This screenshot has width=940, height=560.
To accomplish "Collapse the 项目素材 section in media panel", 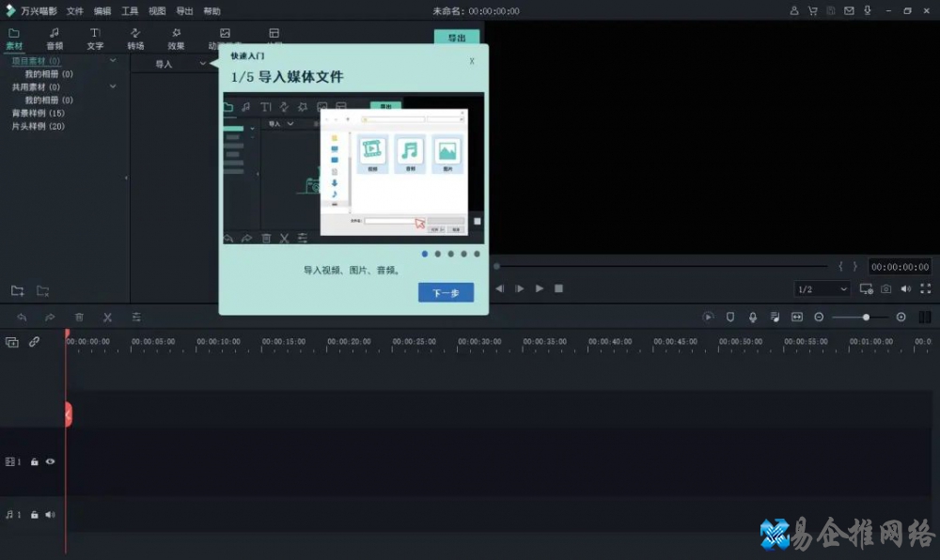I will click(115, 59).
